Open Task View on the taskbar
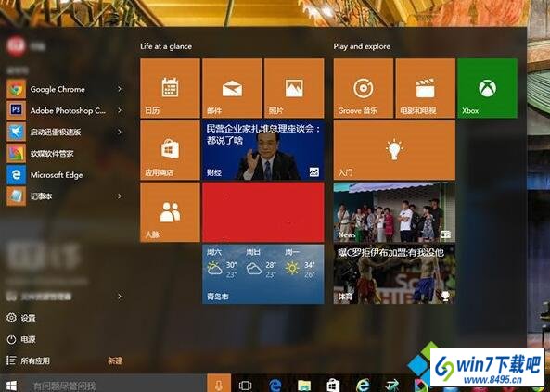The image size is (550, 392). [245, 386]
